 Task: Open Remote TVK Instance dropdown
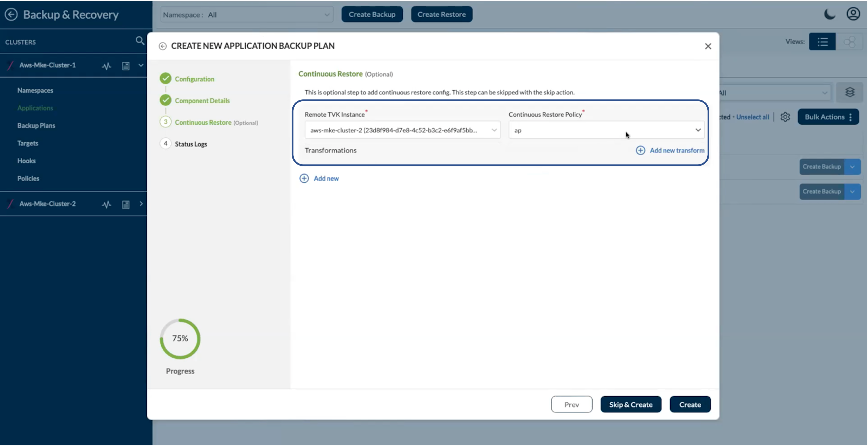402,130
